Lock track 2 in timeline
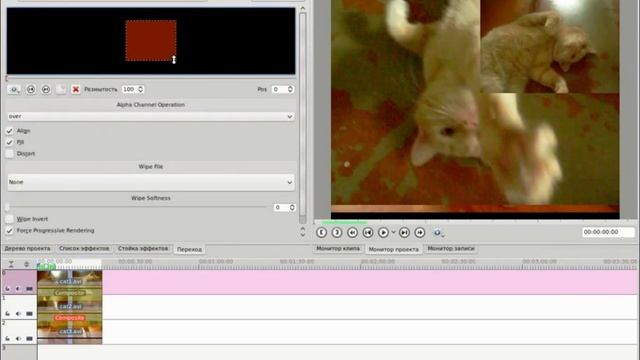The image size is (640, 360). click(x=7, y=338)
